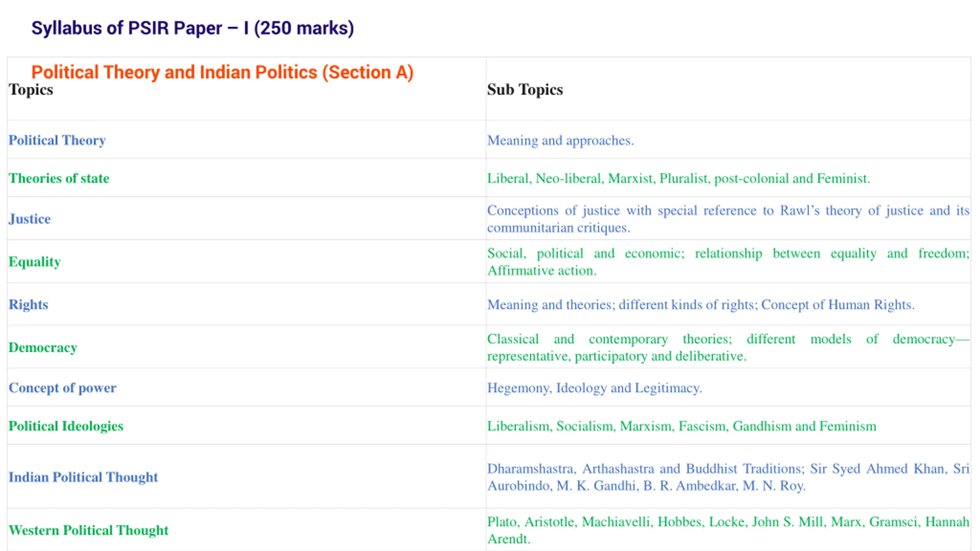
Task: Click 'Dharamshastra, Arthashastra and Buddhist Traditions' line
Action: point(728,469)
